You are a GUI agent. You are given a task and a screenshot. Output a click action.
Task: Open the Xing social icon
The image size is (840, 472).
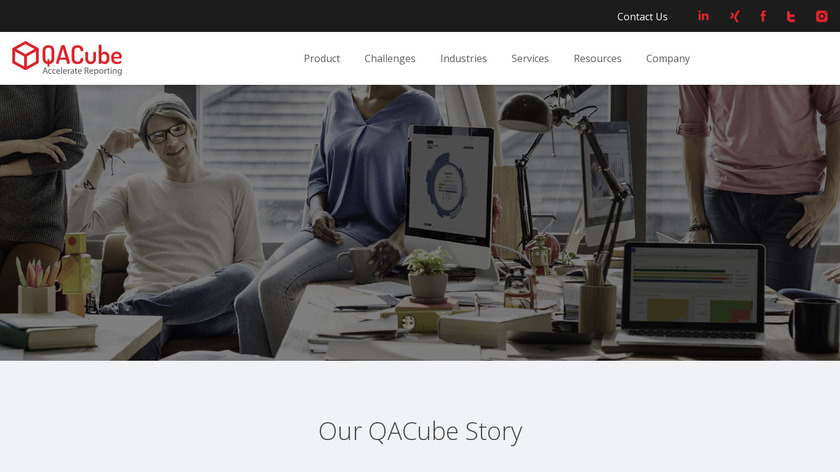point(734,16)
